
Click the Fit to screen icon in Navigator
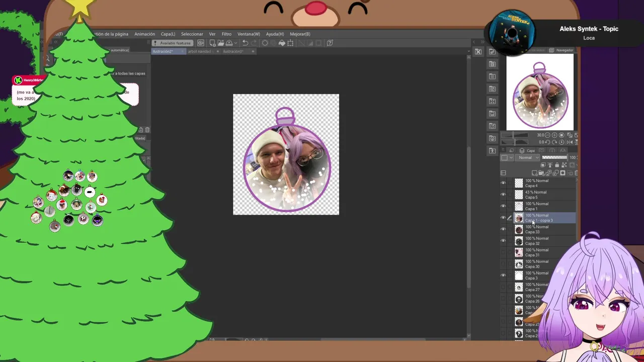coord(561,135)
